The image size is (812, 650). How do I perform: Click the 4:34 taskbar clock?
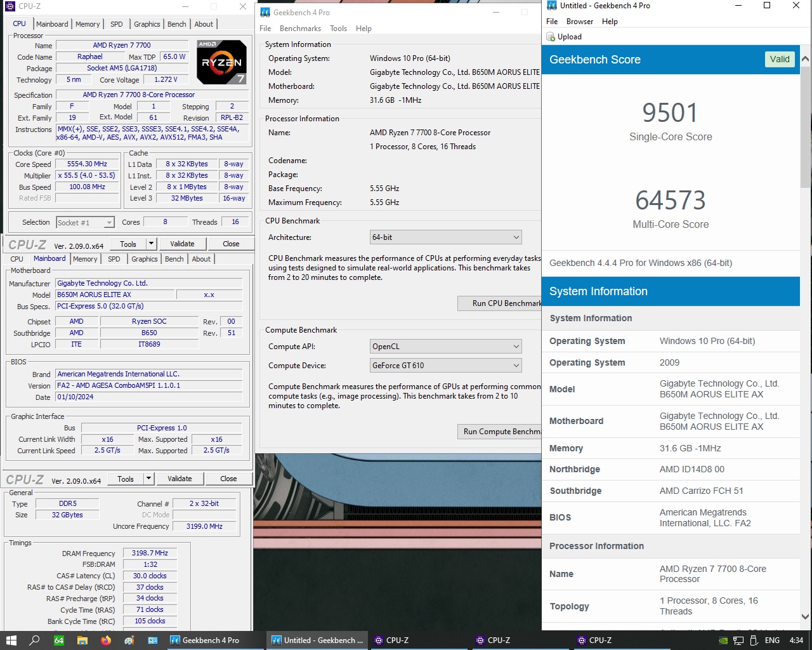pos(796,640)
